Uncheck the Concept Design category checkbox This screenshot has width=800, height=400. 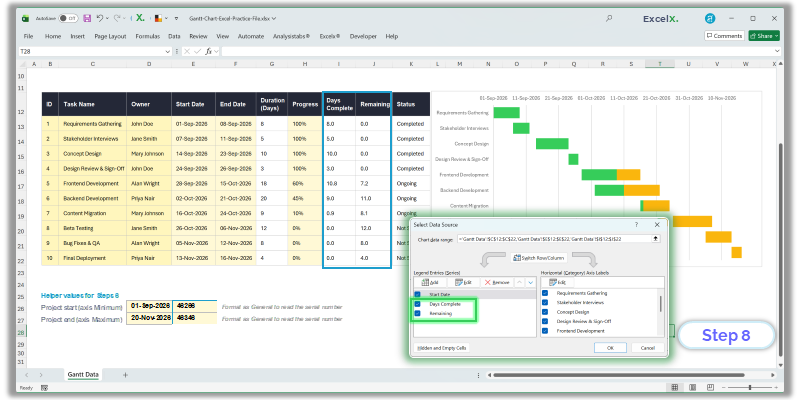545,312
